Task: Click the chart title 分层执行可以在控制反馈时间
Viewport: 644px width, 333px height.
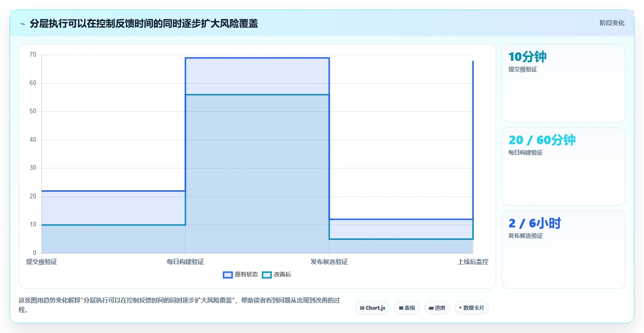Action: pyautogui.click(x=144, y=23)
